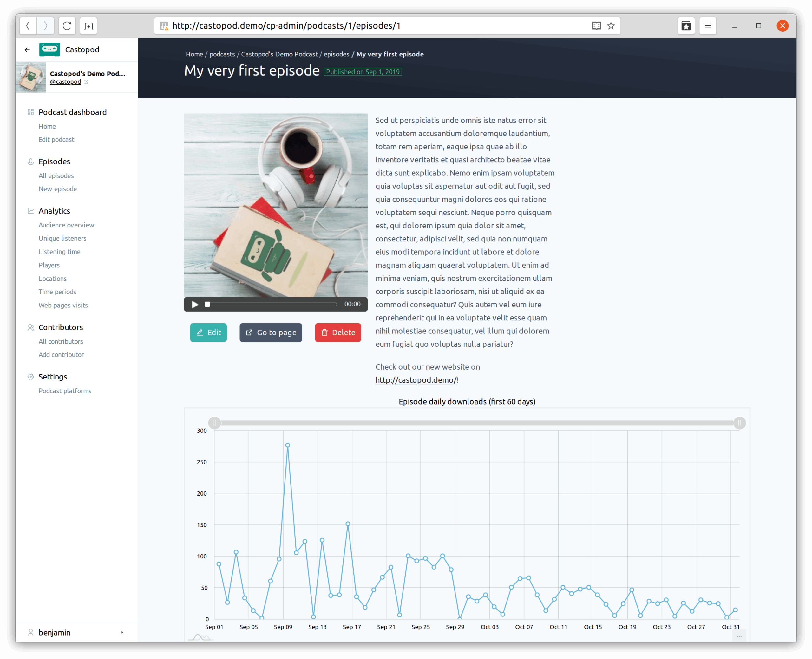Toggle the browser reader view icon
Screen dimensions: 812x659
(x=597, y=26)
